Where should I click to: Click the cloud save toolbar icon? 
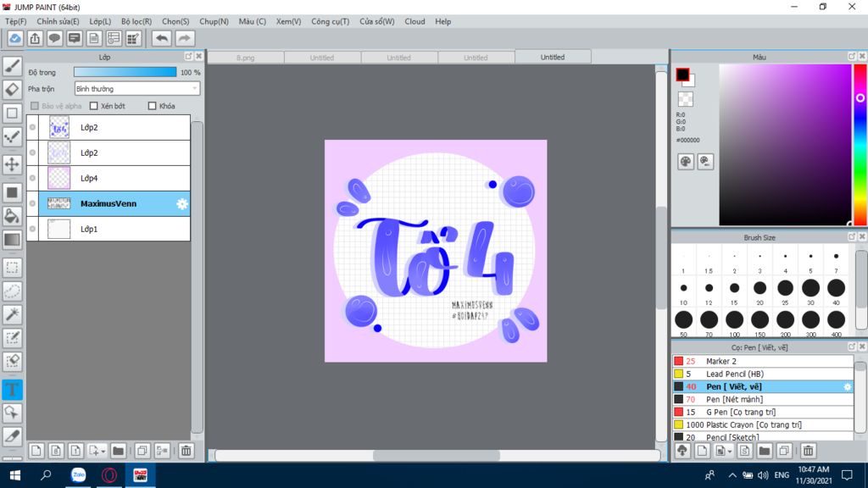tap(15, 38)
